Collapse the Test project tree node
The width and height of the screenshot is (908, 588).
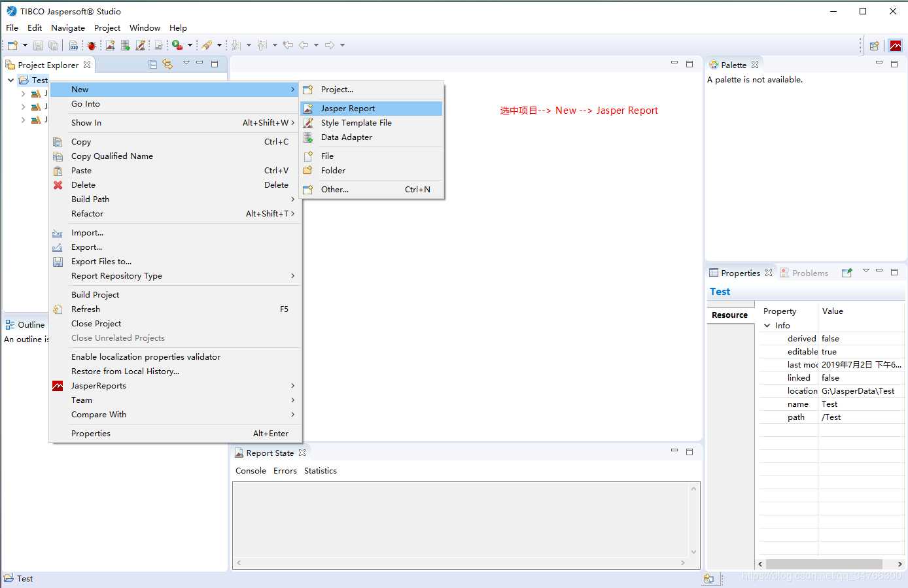click(x=10, y=80)
